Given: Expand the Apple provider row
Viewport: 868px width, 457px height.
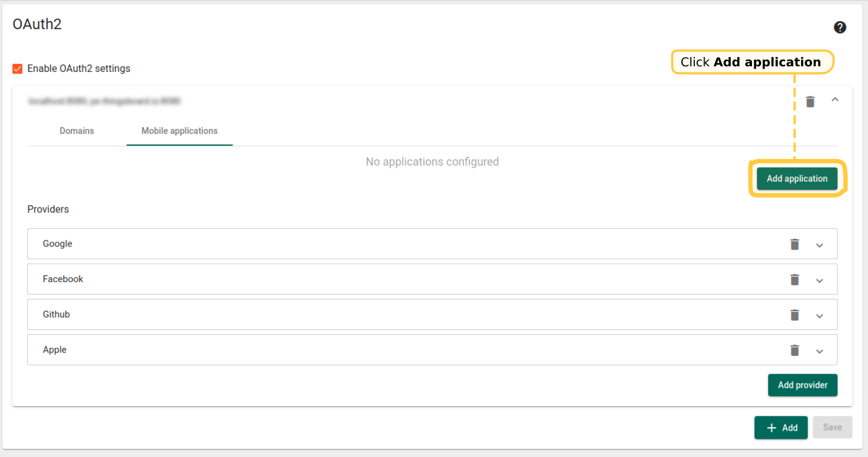Looking at the screenshot, I should click(819, 351).
